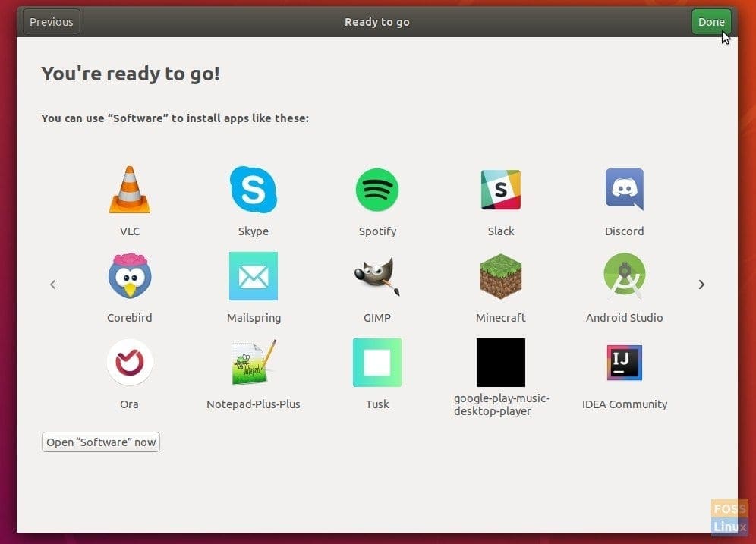Click the GIMP text label

coord(377,318)
